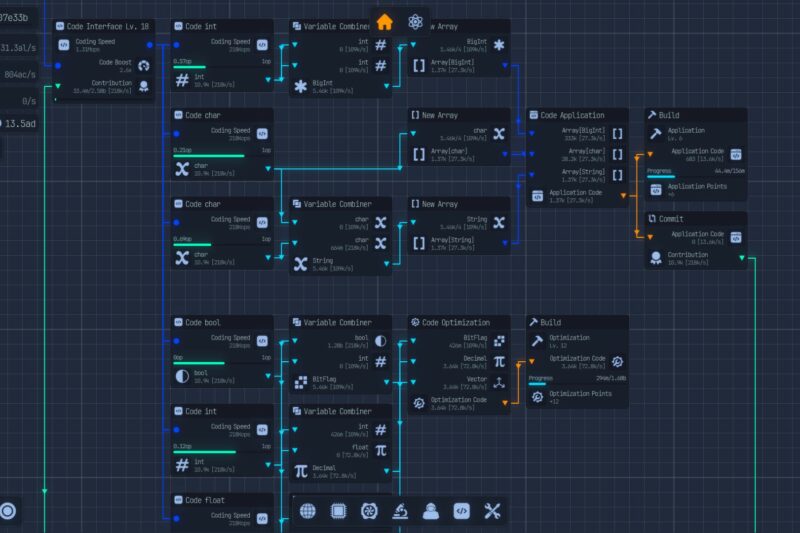Click the blue input port on Code bool
800x533 pixels.
point(178,342)
